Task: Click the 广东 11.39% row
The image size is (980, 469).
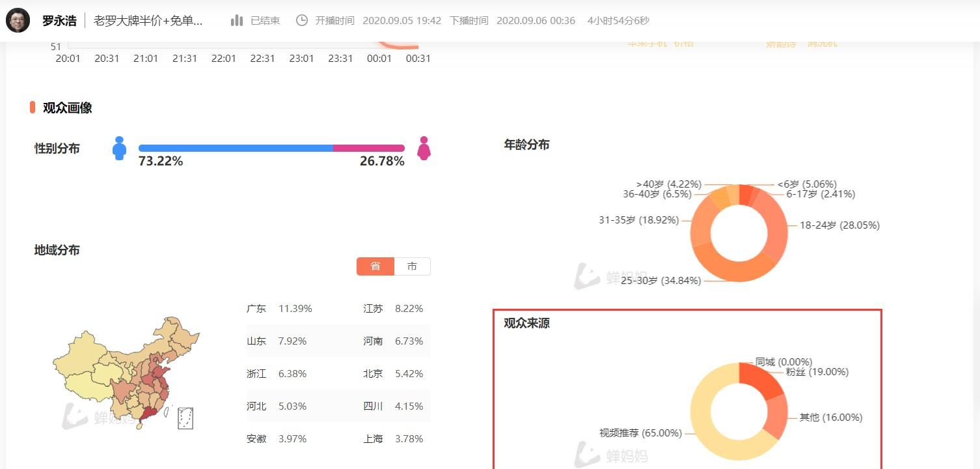Action: click(280, 309)
